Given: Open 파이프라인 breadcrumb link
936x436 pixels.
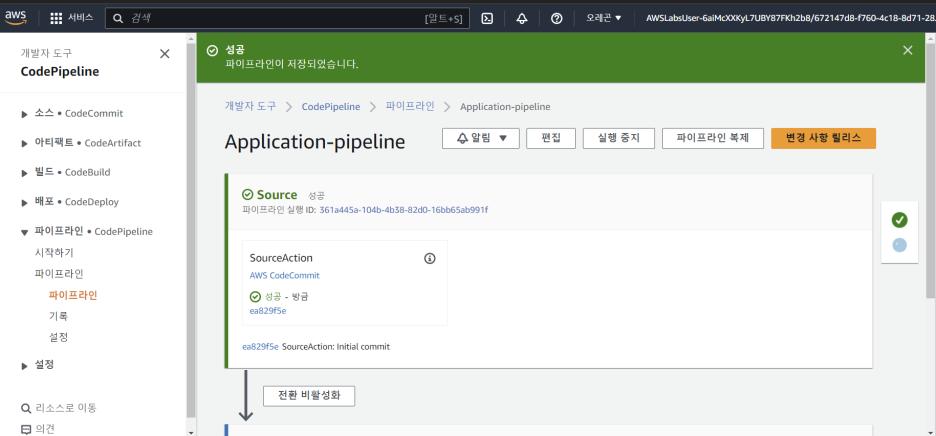Looking at the screenshot, I should point(410,106).
